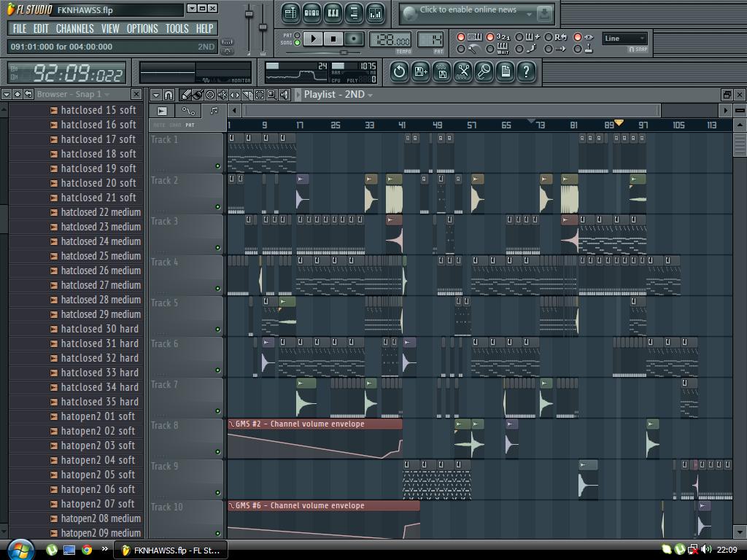Click the undo history icon

click(399, 71)
